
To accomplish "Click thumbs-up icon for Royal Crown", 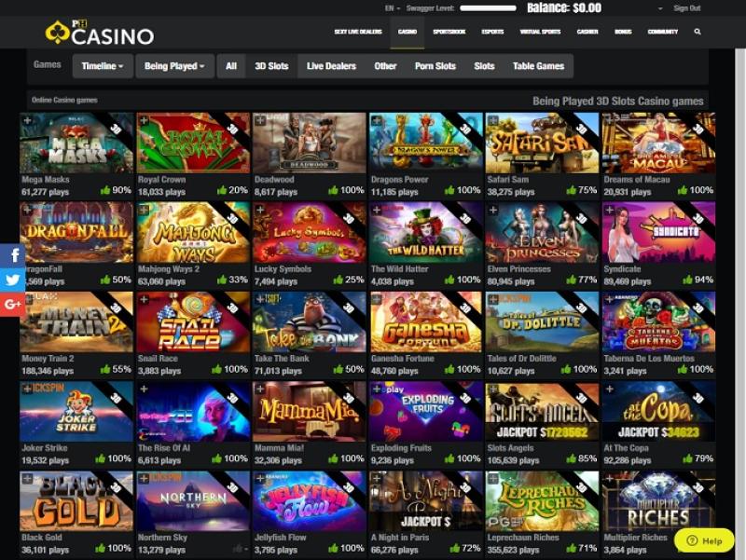I will [x=222, y=190].
